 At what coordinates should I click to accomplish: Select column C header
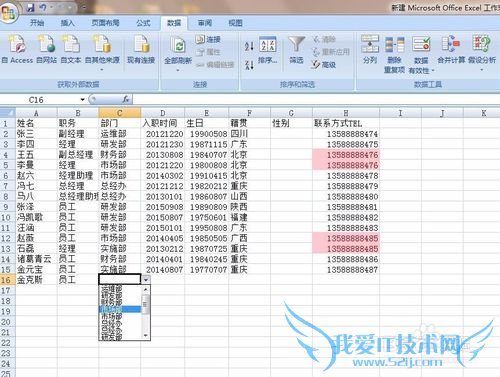(120, 113)
